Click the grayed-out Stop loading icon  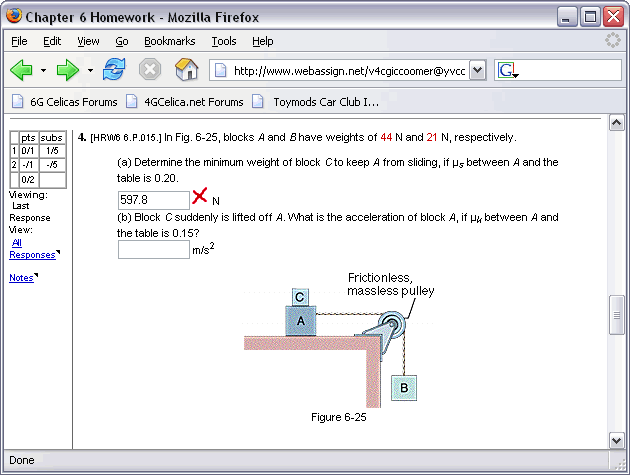[x=150, y=70]
